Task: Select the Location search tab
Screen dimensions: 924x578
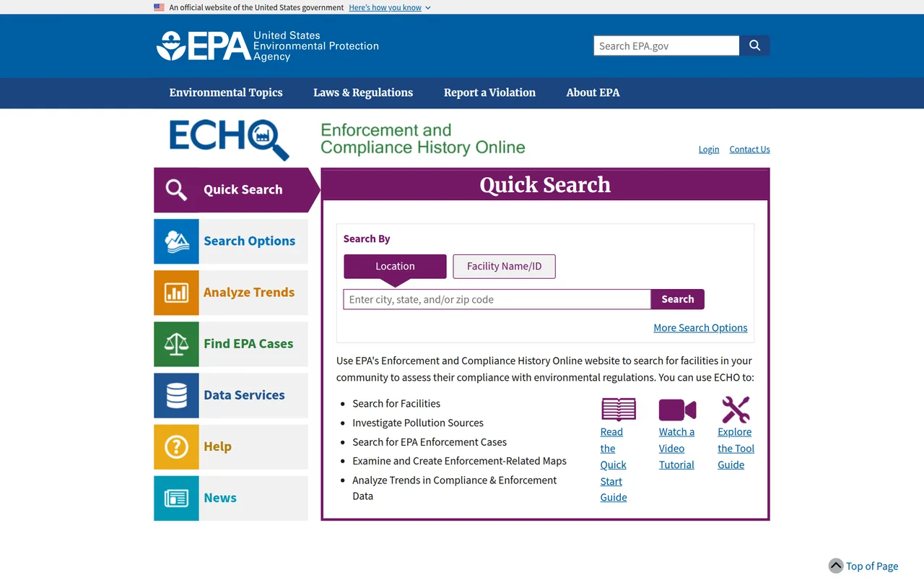Action: point(395,266)
